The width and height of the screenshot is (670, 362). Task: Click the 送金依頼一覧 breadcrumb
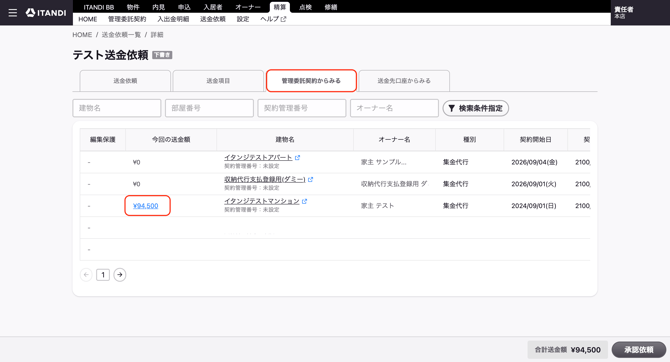coord(121,35)
